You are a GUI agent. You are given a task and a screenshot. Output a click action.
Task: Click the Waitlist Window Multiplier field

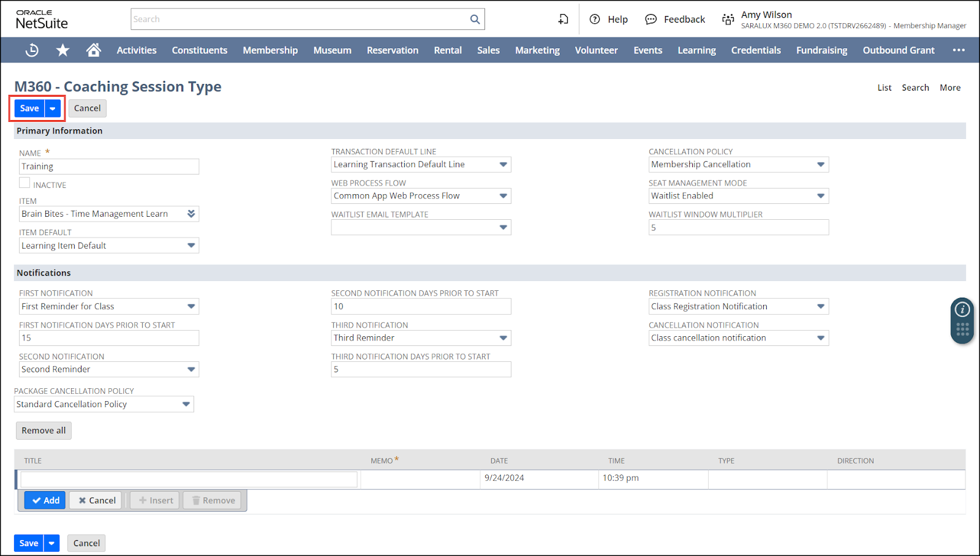738,228
